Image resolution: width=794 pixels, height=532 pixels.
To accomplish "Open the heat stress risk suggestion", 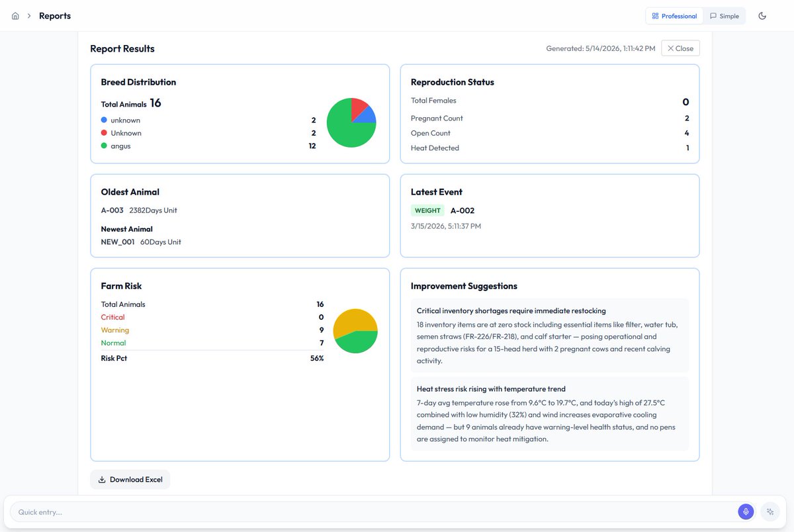I will pyautogui.click(x=550, y=414).
